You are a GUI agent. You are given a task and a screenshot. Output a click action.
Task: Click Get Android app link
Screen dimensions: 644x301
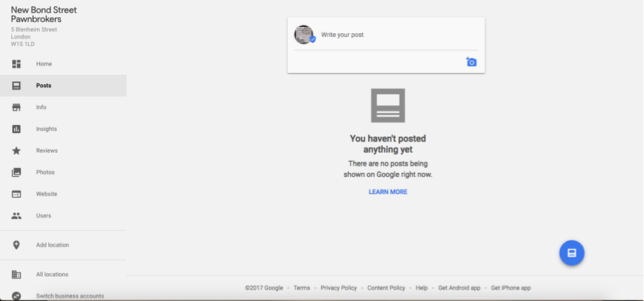click(459, 288)
